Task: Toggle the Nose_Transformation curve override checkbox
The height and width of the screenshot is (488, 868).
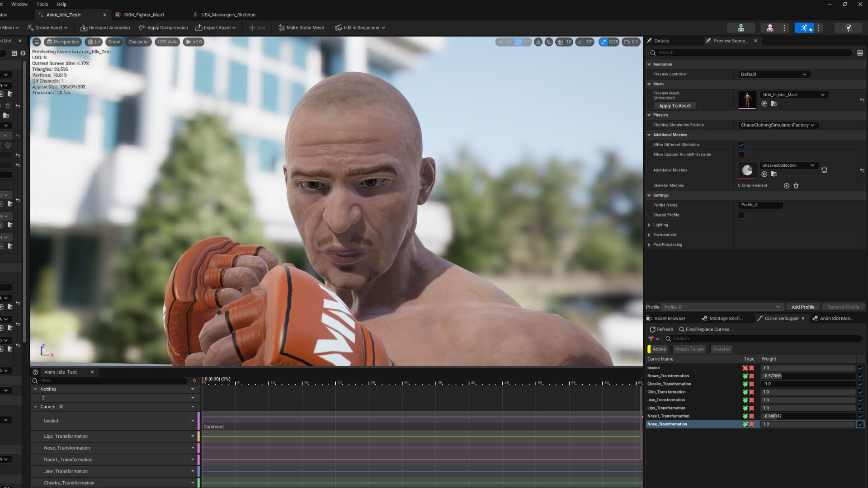Action: pos(860,424)
